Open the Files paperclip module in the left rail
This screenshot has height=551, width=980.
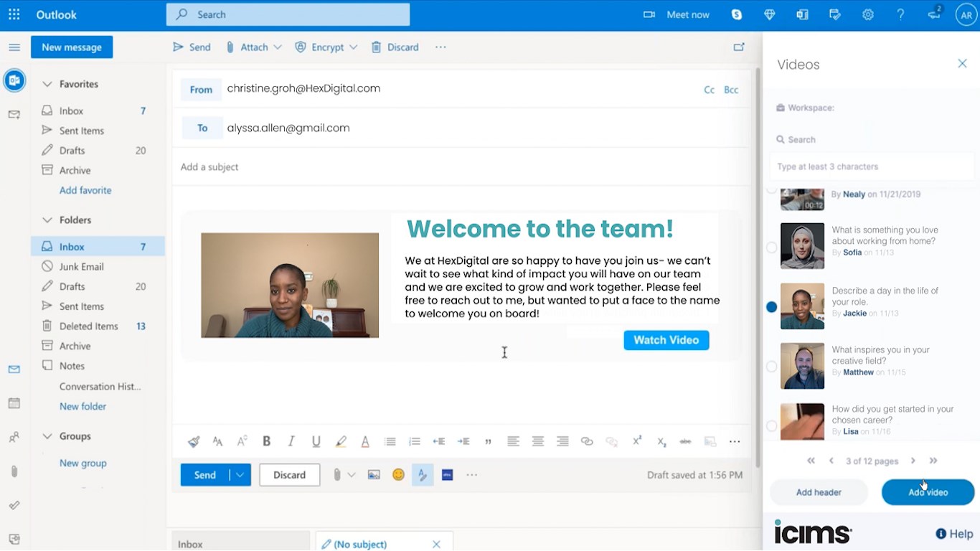(x=14, y=471)
